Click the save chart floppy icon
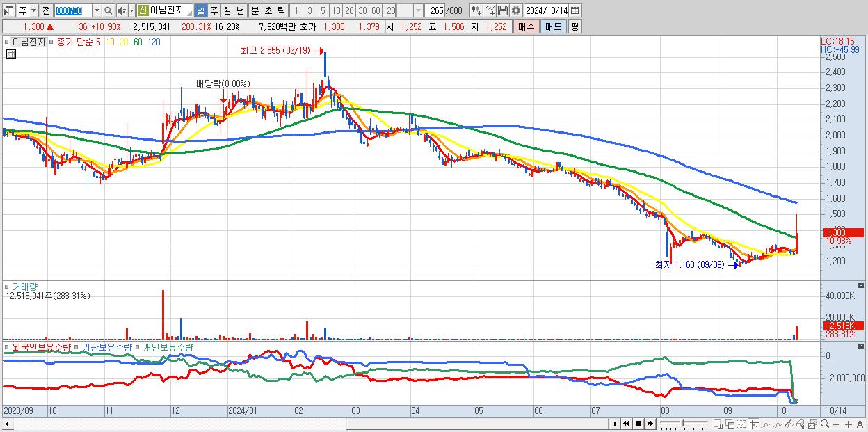This screenshot has width=868, height=432. tap(503, 10)
